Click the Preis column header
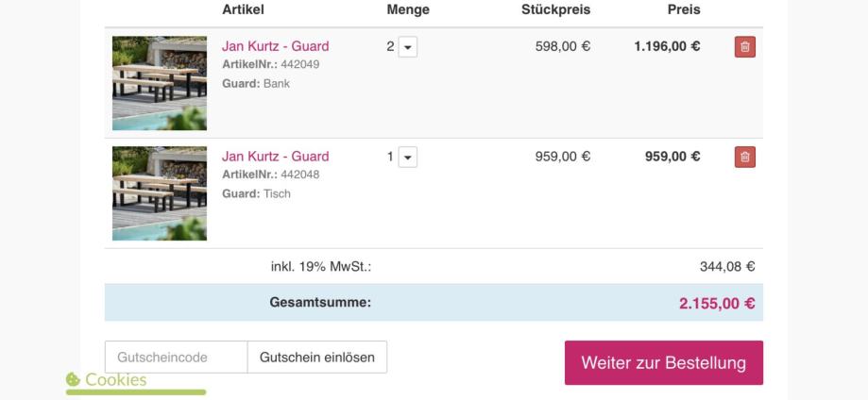 pos(684,9)
